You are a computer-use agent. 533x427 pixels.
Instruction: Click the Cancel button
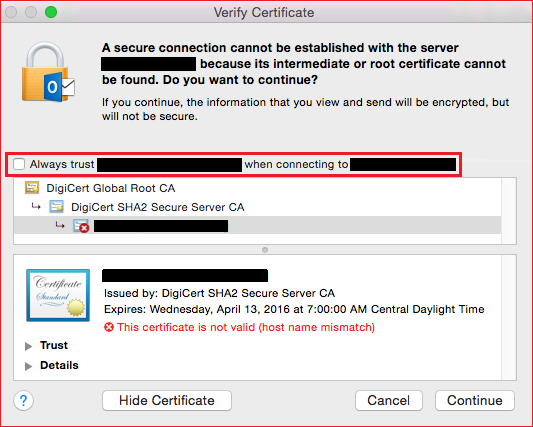389,400
